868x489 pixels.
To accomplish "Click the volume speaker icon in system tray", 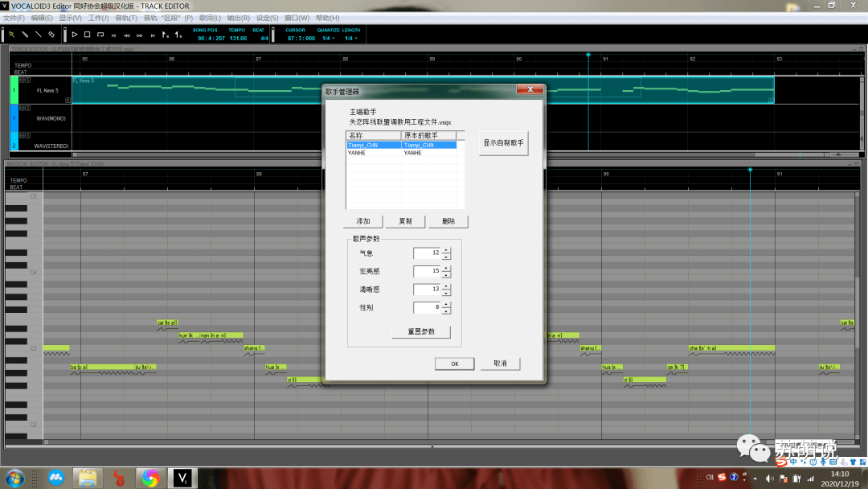I will [x=769, y=479].
